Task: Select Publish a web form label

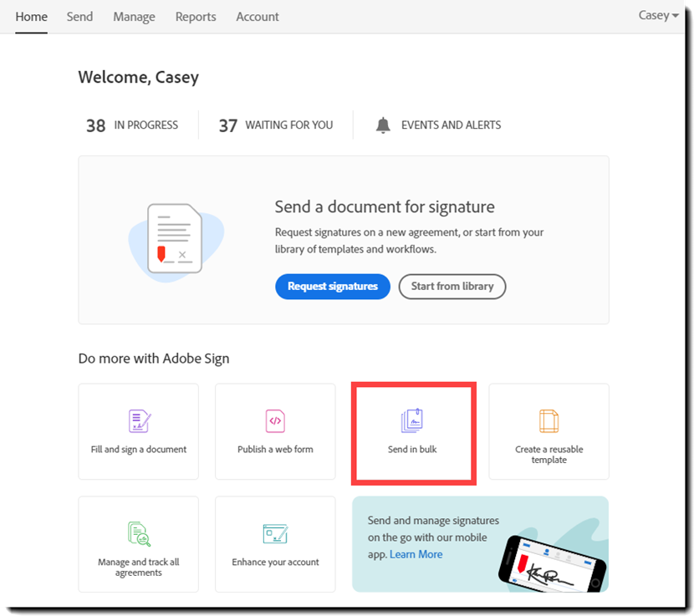Action: coord(275,449)
